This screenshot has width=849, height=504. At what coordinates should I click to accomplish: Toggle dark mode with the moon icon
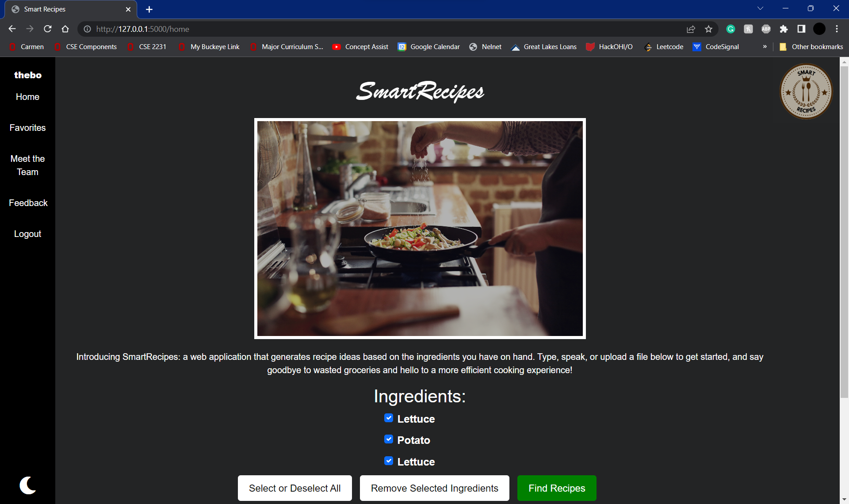point(27,485)
